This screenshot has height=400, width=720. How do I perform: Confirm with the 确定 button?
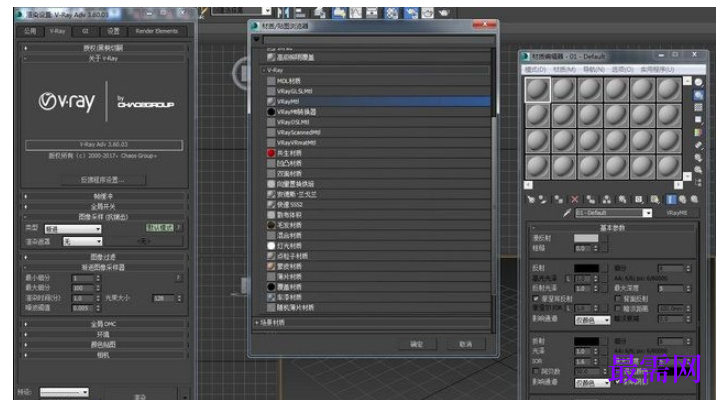416,344
